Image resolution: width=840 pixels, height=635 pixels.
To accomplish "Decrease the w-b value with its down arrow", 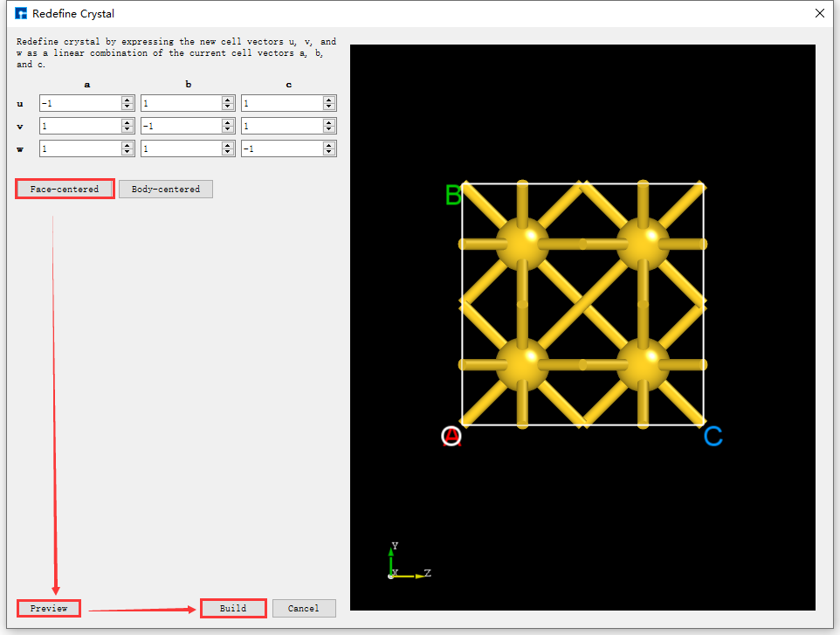I will (229, 152).
